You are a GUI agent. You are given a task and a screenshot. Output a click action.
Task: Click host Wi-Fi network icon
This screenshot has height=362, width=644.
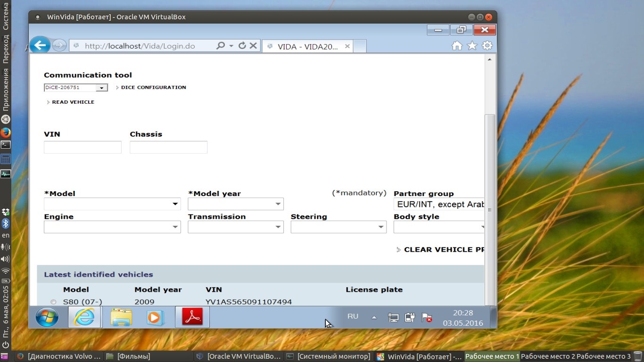coord(6,271)
